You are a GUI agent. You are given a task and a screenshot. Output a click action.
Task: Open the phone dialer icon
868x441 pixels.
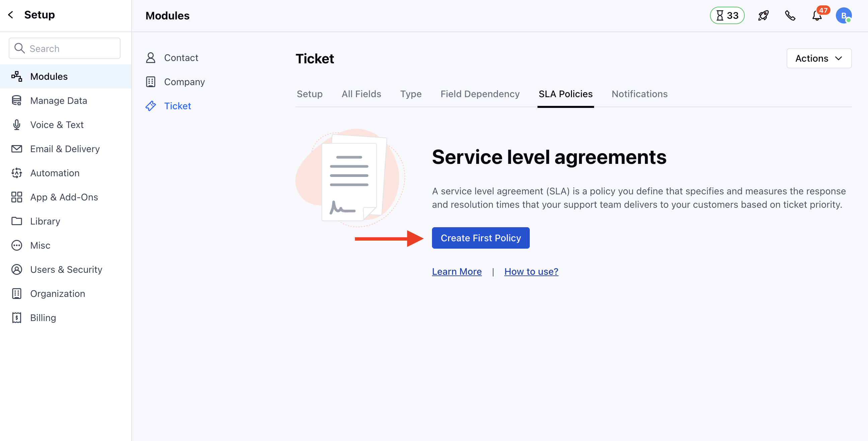pyautogui.click(x=790, y=15)
